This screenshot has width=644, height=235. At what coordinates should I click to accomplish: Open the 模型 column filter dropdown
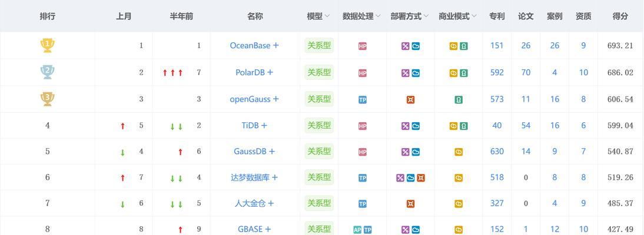click(x=327, y=16)
